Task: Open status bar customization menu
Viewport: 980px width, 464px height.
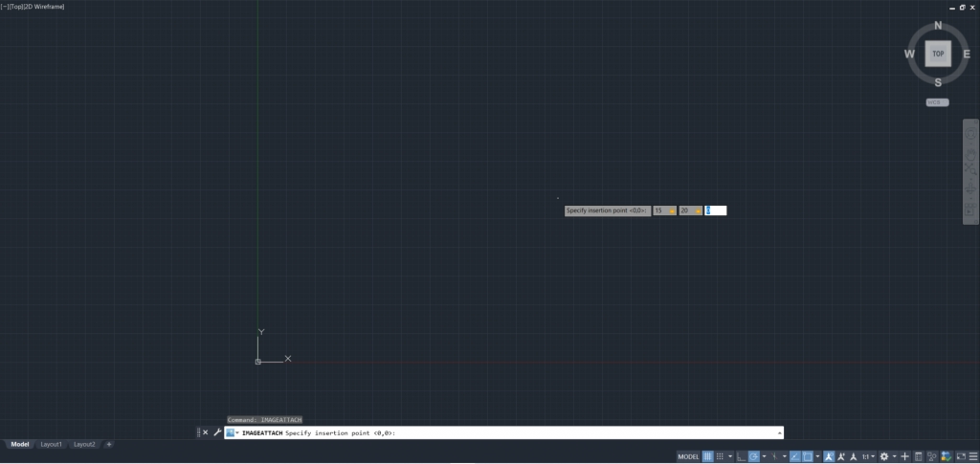Action: [x=973, y=456]
